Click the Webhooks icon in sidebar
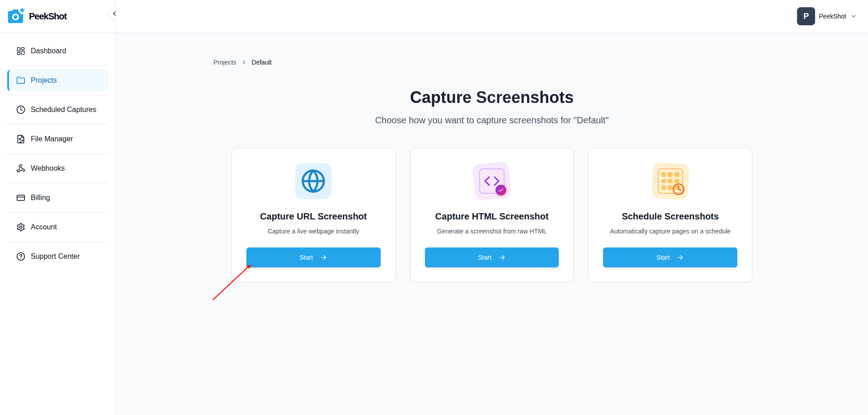This screenshot has height=415, width=868. coord(21,168)
